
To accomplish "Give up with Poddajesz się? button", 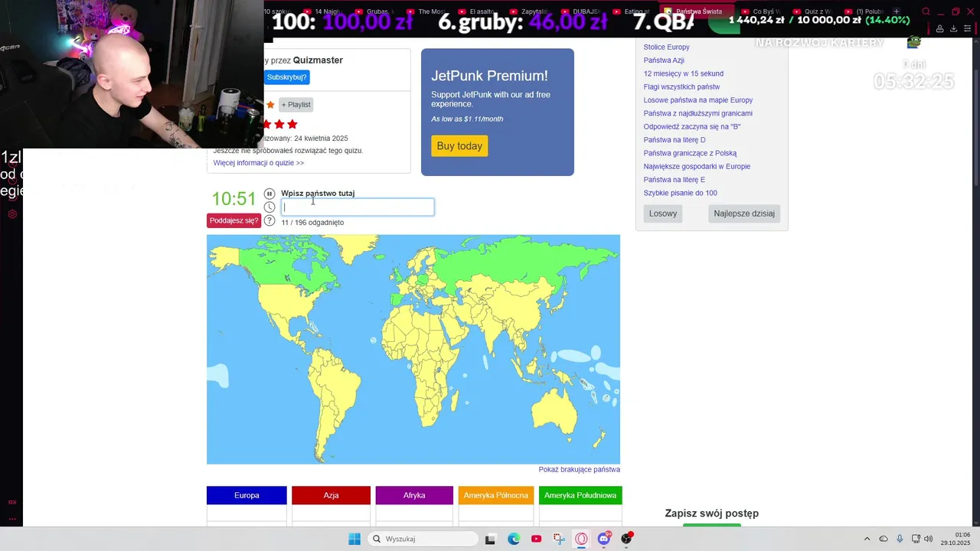I will click(x=234, y=220).
